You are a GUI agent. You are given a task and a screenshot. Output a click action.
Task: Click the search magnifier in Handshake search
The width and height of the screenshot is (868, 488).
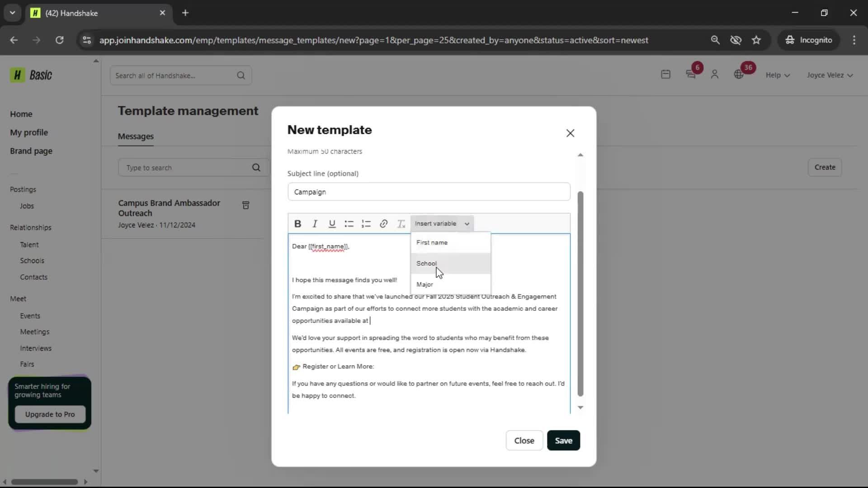click(x=241, y=75)
